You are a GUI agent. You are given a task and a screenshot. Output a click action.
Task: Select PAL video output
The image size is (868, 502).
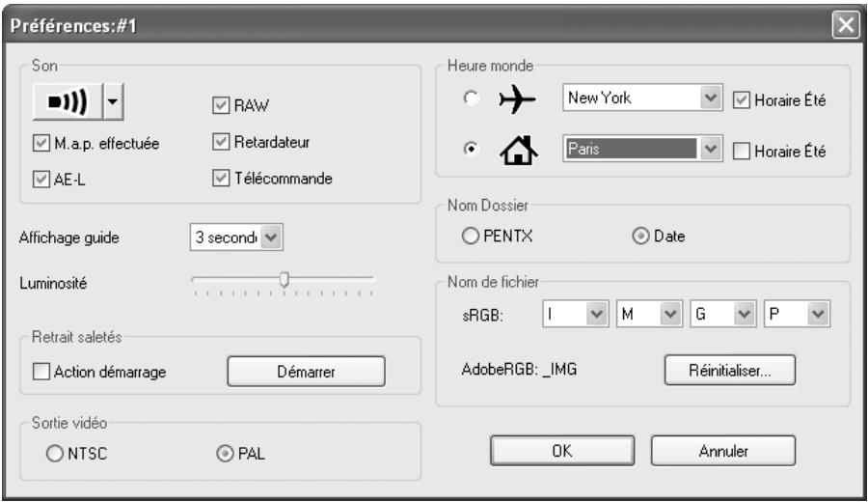click(225, 453)
